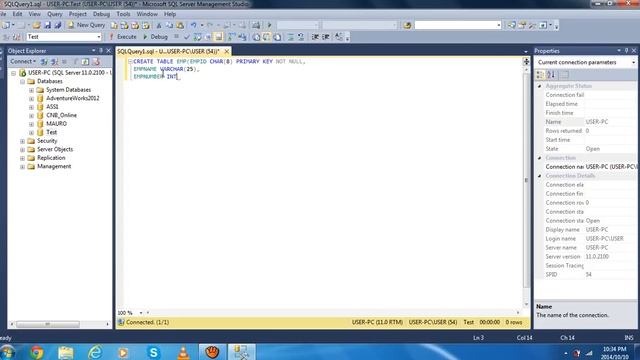Select the Management folder
Screen dimensions: 640x360
[x=54, y=167]
